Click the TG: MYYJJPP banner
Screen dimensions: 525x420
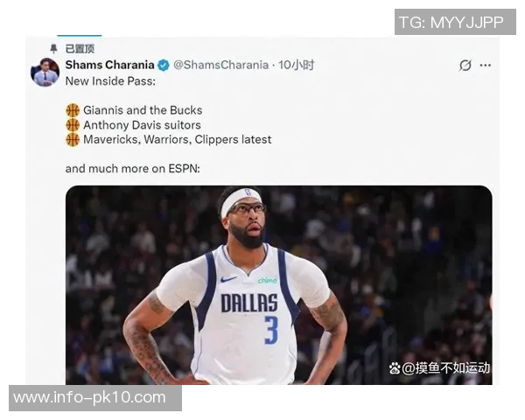tap(455, 22)
